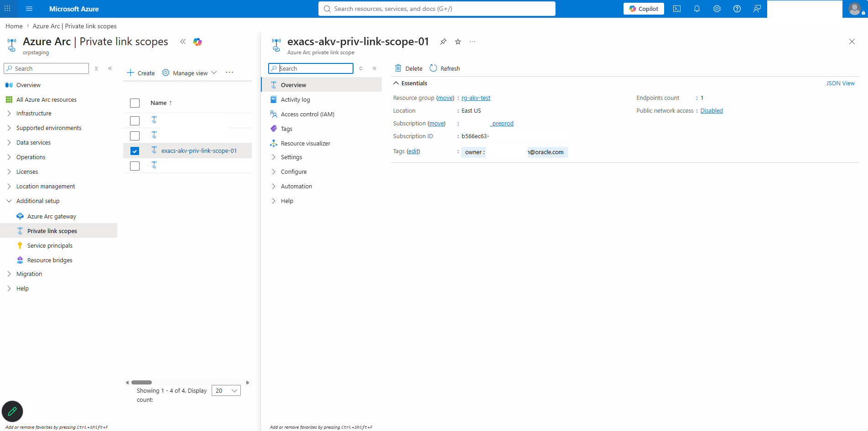
Task: Pin the exacs-akv-priv-link-scope-01 blade
Action: click(x=443, y=42)
